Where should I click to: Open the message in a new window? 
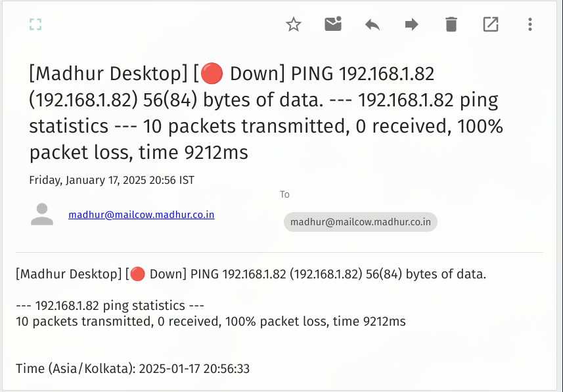(x=491, y=24)
